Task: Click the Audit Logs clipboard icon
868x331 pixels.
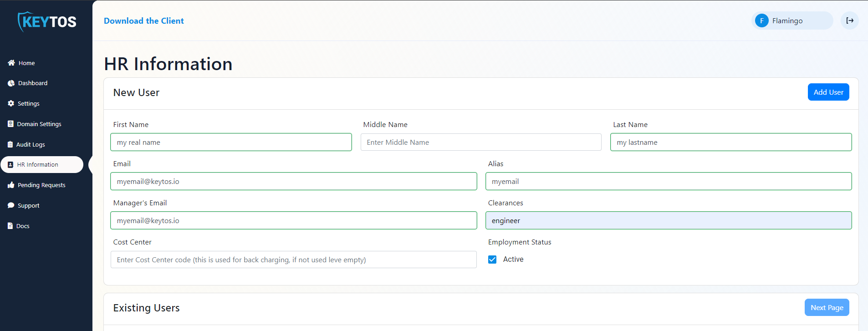Action: coord(10,144)
